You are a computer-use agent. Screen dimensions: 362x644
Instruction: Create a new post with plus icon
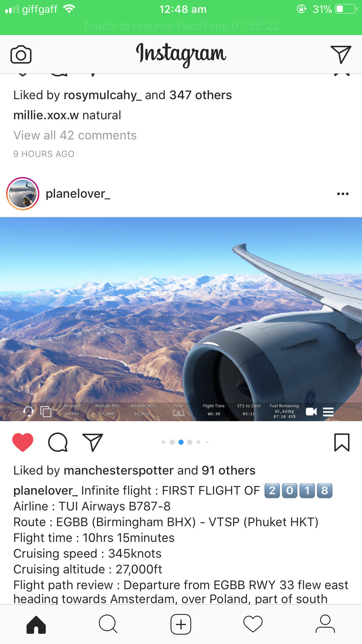tap(181, 624)
